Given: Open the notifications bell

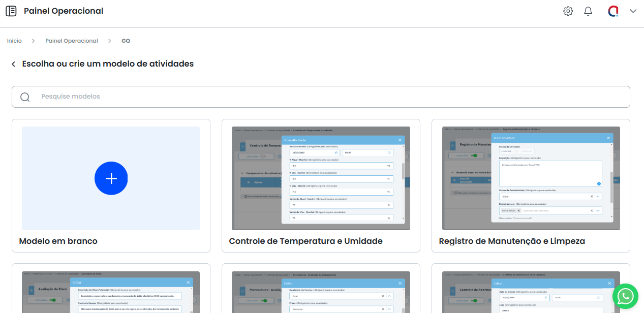Looking at the screenshot, I should (x=588, y=11).
